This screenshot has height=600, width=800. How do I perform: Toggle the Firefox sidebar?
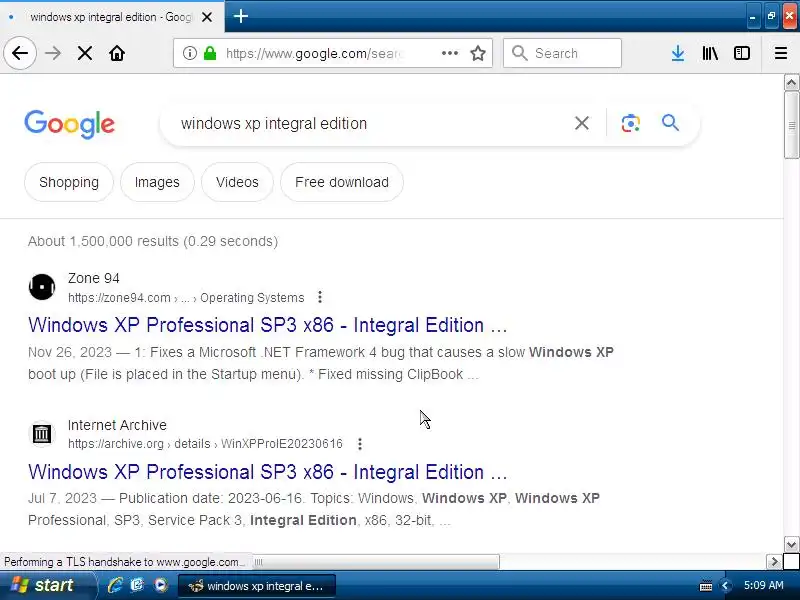pyautogui.click(x=741, y=53)
